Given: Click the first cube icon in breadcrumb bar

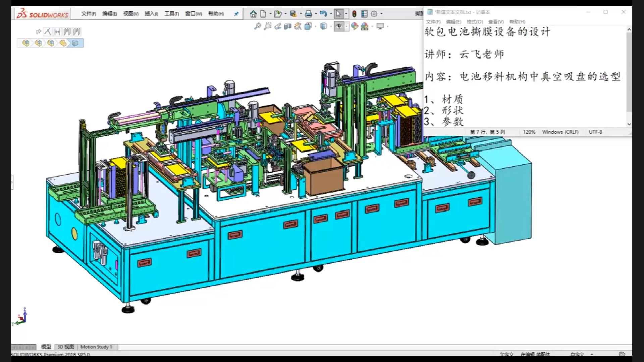Looking at the screenshot, I should [26, 43].
